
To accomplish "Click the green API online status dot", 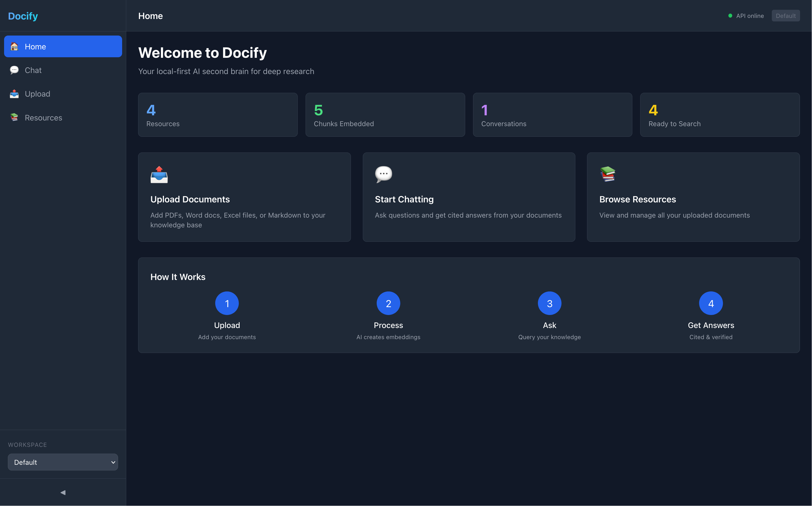I will [730, 16].
